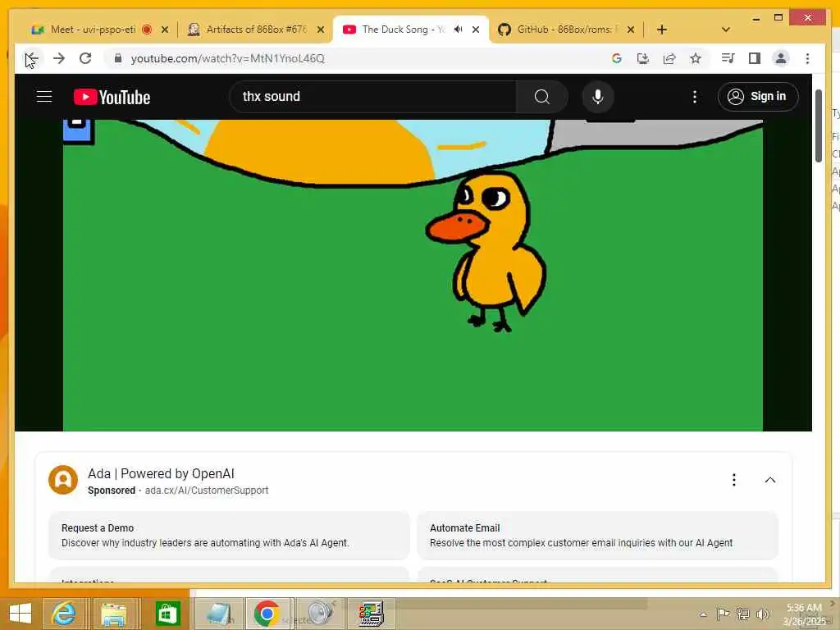Open ada.cx/AI/CustomerSupport link
This screenshot has height=630, width=840.
point(207,491)
